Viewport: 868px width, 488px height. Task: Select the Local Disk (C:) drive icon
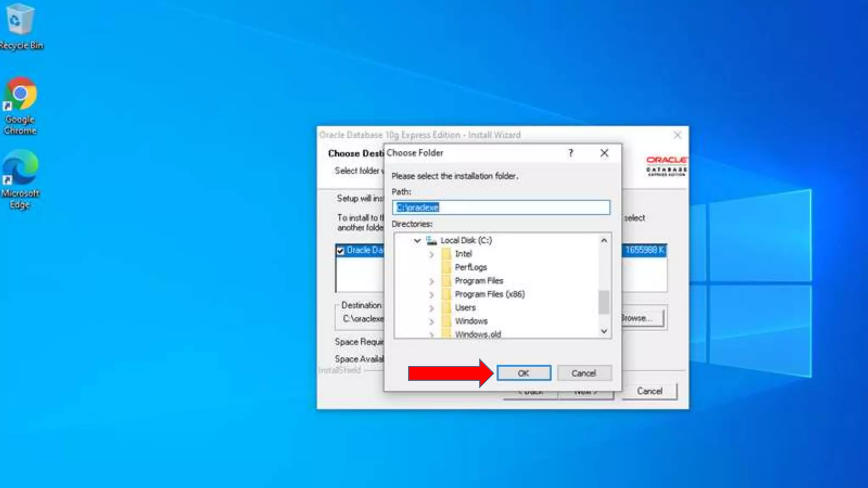(x=431, y=241)
